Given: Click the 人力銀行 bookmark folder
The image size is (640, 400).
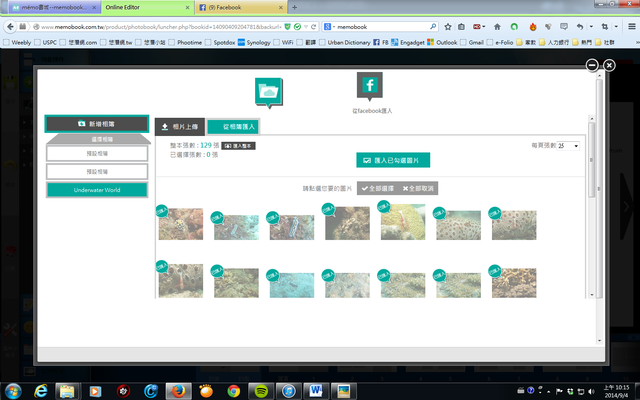Looking at the screenshot, I should pos(554,42).
